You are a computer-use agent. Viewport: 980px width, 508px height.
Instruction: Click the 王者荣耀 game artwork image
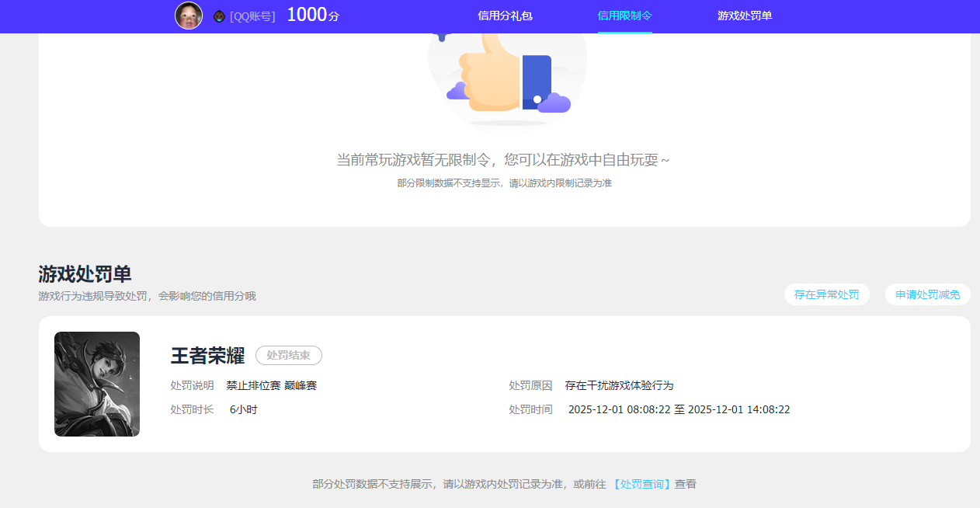(97, 384)
